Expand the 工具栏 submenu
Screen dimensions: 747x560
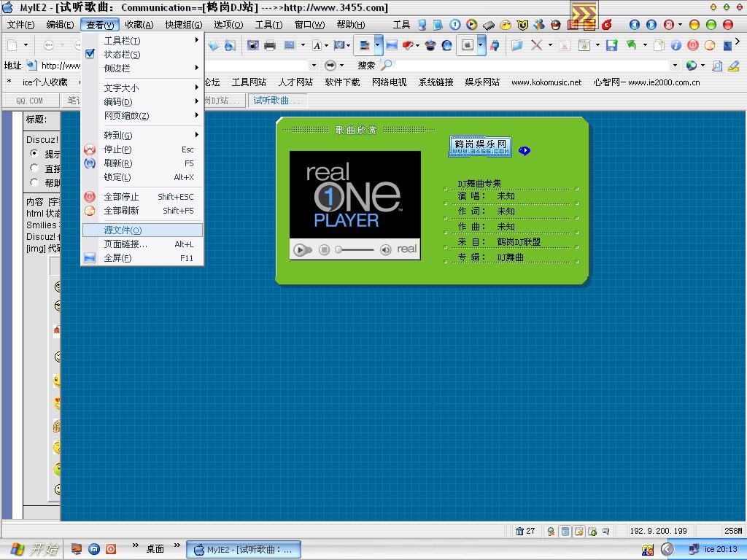(x=143, y=41)
